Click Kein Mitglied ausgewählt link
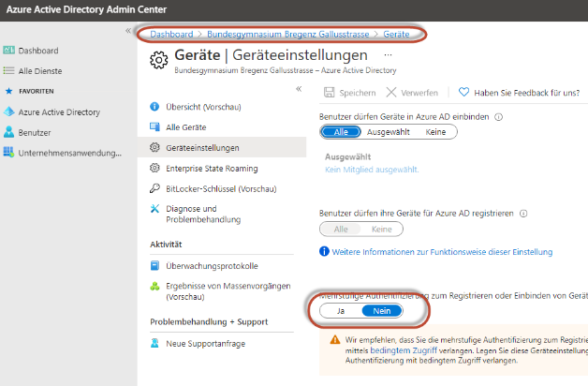 [x=372, y=170]
